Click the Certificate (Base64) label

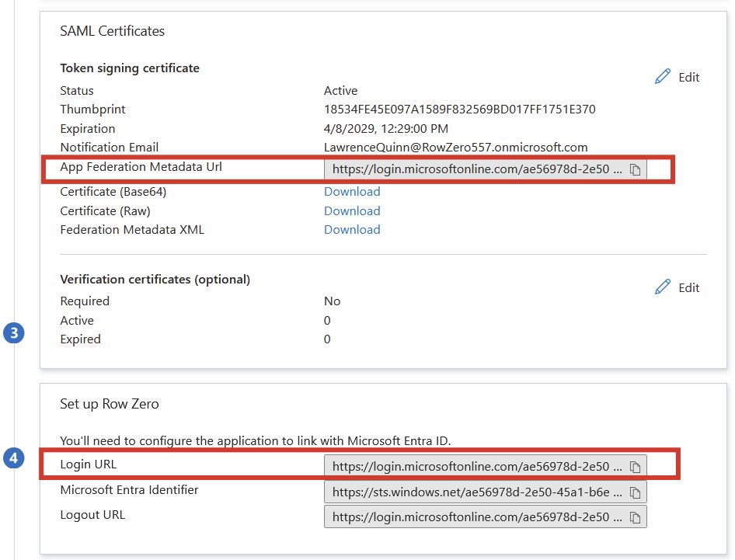113,192
